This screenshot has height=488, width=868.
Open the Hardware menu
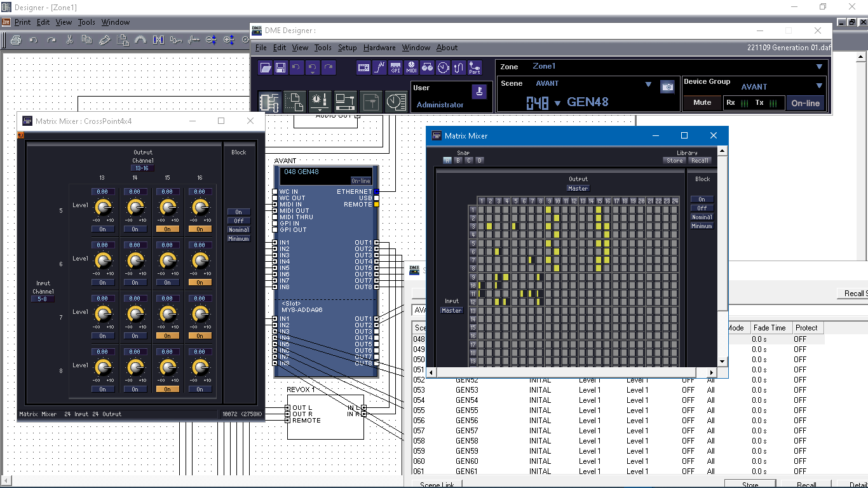point(379,48)
